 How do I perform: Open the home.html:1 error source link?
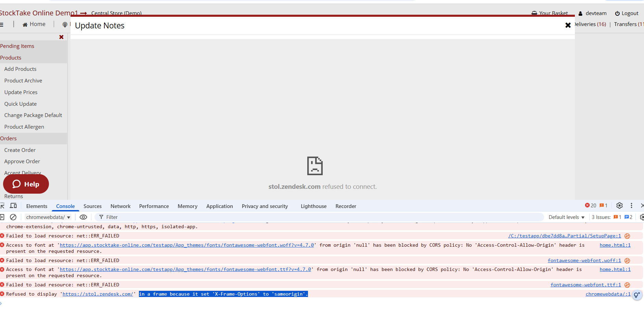pos(615,245)
